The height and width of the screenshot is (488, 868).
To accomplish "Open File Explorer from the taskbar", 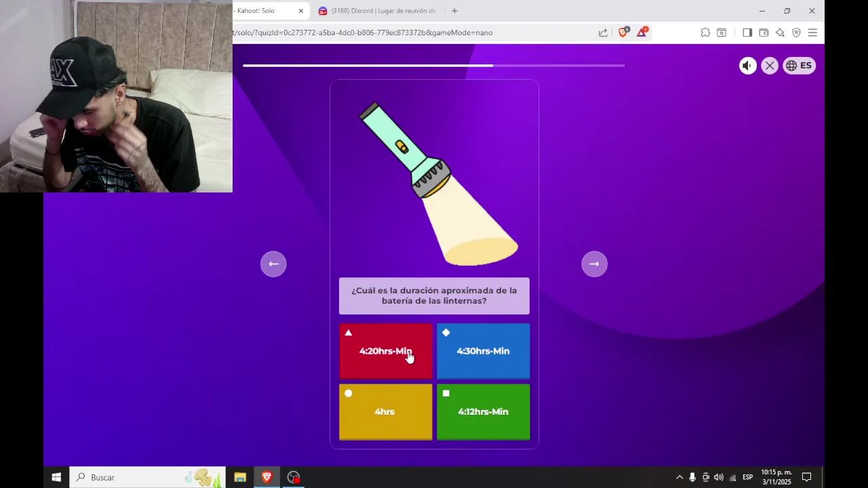I will [240, 477].
